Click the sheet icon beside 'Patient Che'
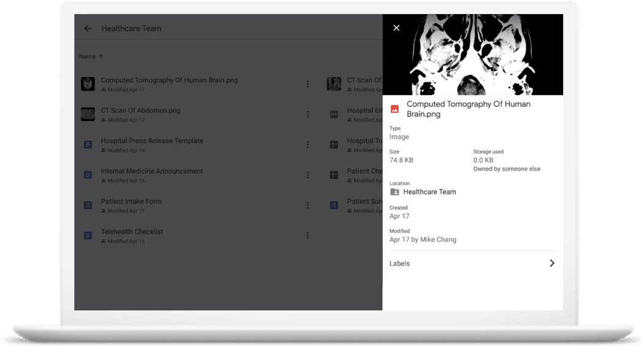This screenshot has height=347, width=644. (x=334, y=175)
